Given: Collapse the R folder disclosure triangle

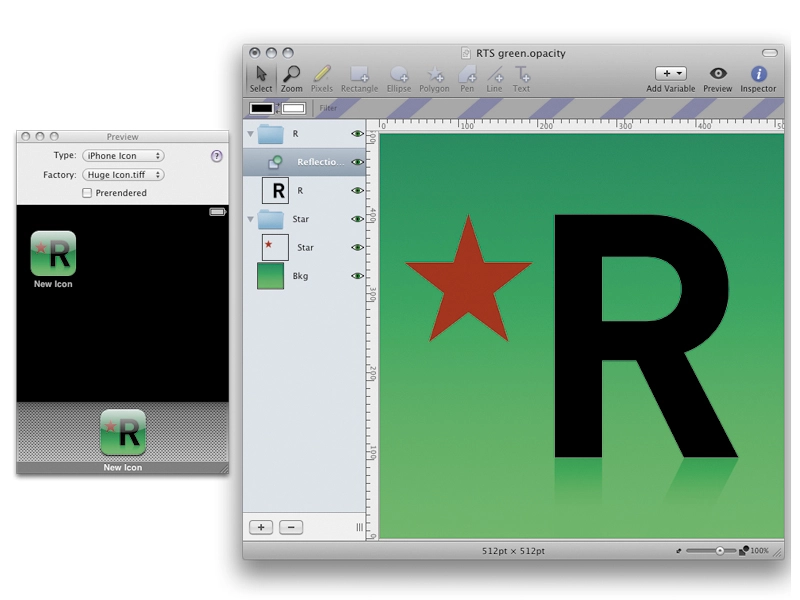Looking at the screenshot, I should 251,134.
